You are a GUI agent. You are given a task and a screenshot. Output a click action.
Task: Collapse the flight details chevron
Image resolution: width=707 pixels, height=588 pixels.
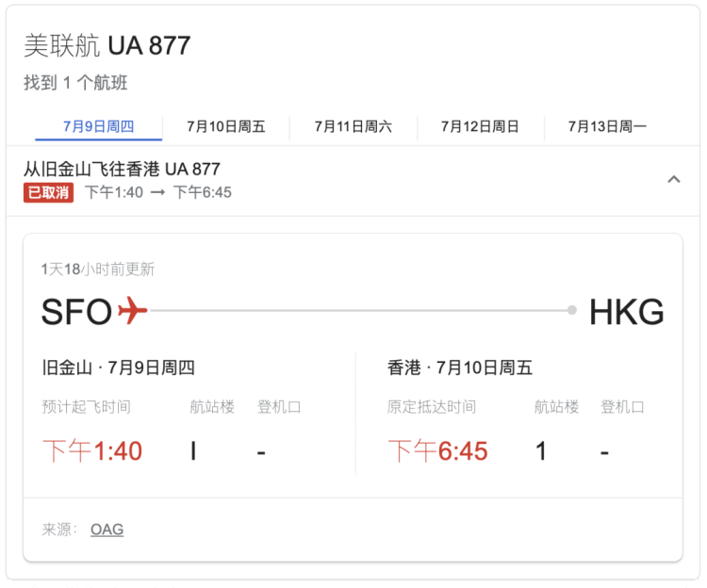point(674,179)
